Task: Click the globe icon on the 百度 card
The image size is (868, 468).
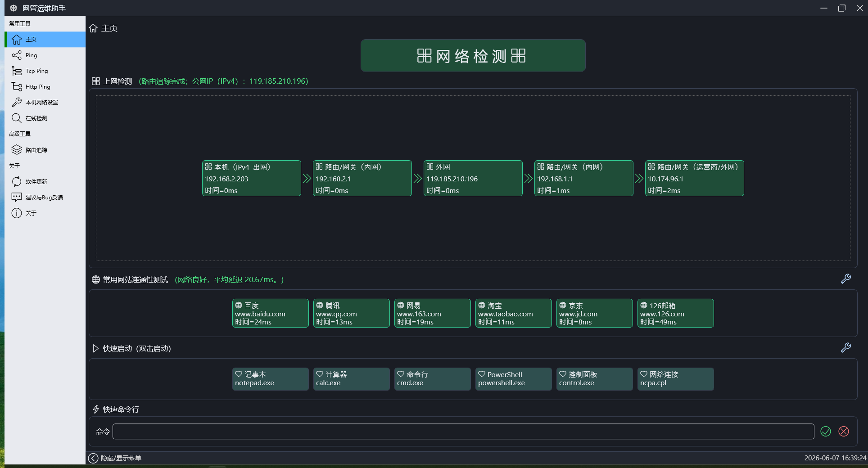Action: tap(239, 305)
